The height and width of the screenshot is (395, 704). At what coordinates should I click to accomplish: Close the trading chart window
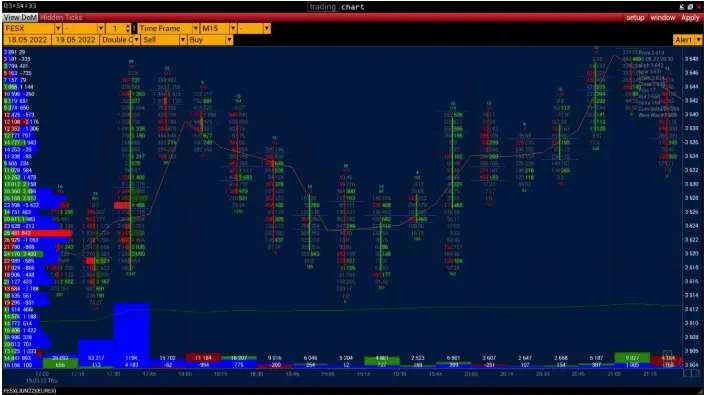(x=699, y=7)
